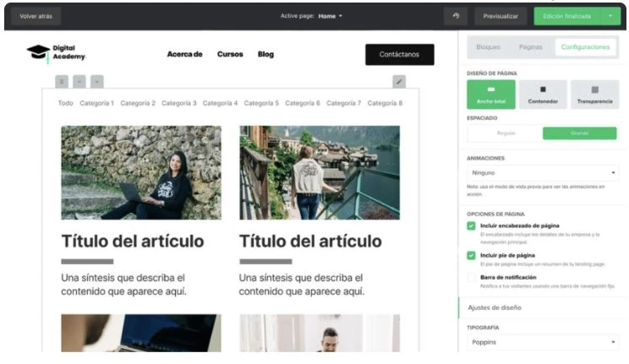This screenshot has height=364, width=629.
Task: Set spacing to Grande
Action: point(580,133)
